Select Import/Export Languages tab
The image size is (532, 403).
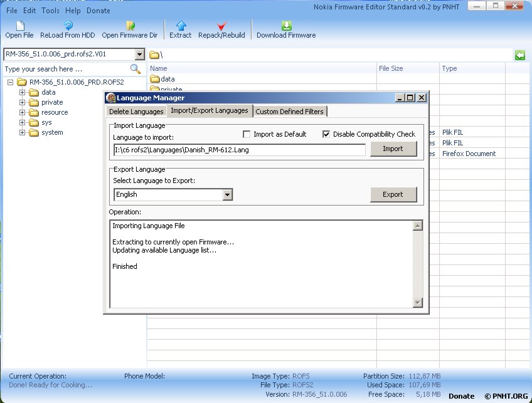210,110
